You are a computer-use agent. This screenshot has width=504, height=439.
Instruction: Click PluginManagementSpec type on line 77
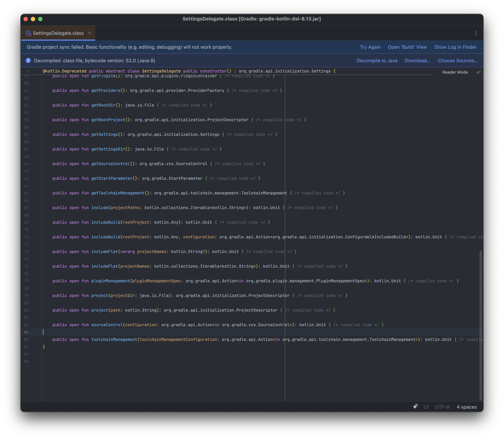[x=340, y=281]
